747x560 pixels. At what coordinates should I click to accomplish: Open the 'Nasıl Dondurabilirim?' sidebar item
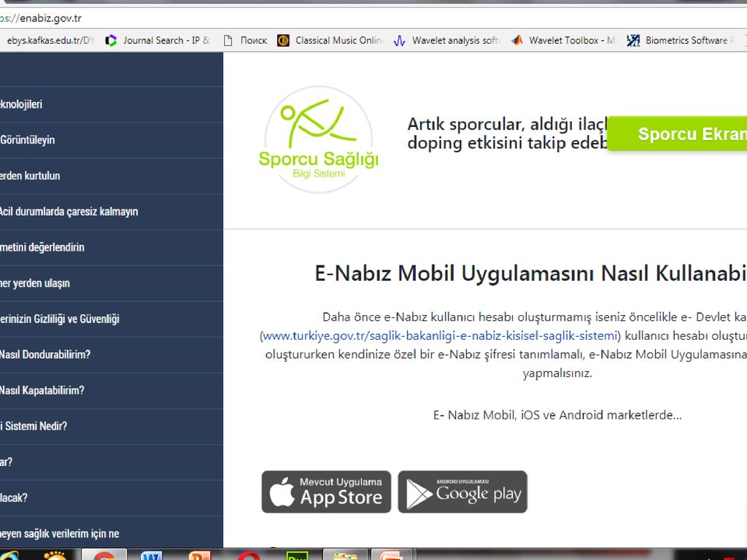[112, 355]
